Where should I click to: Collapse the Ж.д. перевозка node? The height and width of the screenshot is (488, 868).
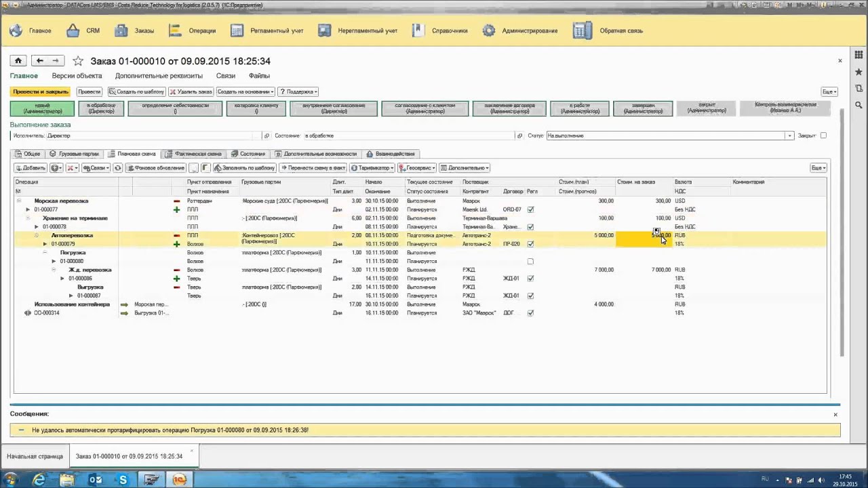point(54,270)
